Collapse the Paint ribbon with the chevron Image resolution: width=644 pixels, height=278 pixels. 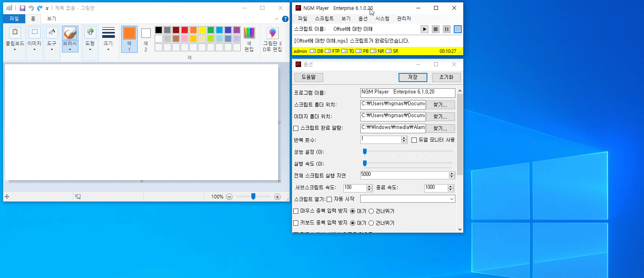click(276, 19)
